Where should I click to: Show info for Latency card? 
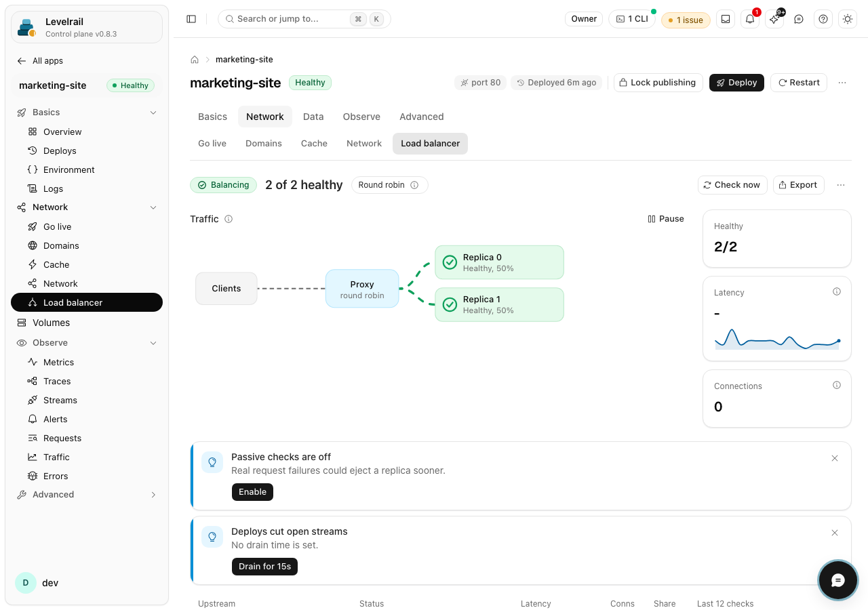(837, 291)
